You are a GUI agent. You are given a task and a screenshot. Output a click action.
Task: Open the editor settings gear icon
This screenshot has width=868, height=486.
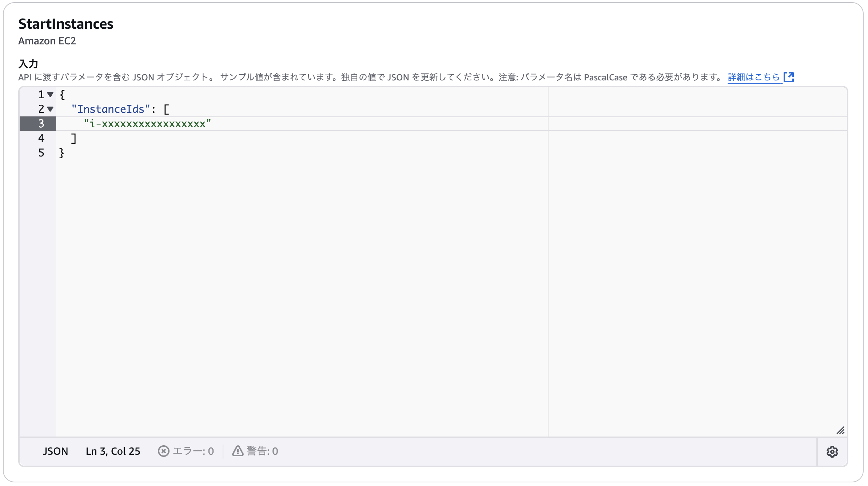pyautogui.click(x=832, y=452)
